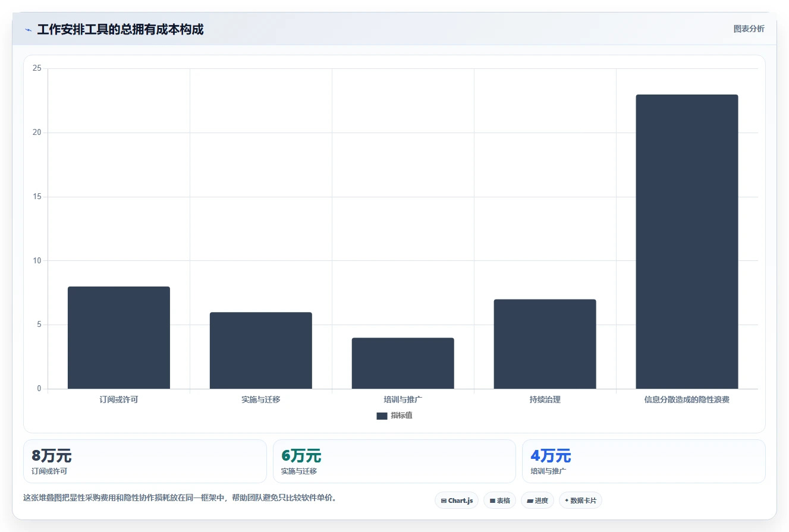Click the 持续治理 x-axis label
The height and width of the screenshot is (532, 789).
pos(545,399)
